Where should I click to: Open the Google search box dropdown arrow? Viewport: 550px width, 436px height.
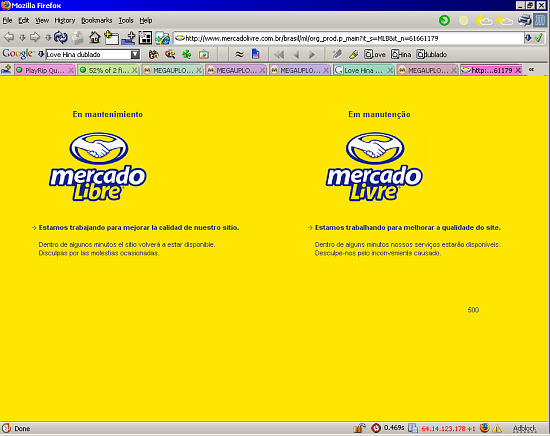point(135,54)
